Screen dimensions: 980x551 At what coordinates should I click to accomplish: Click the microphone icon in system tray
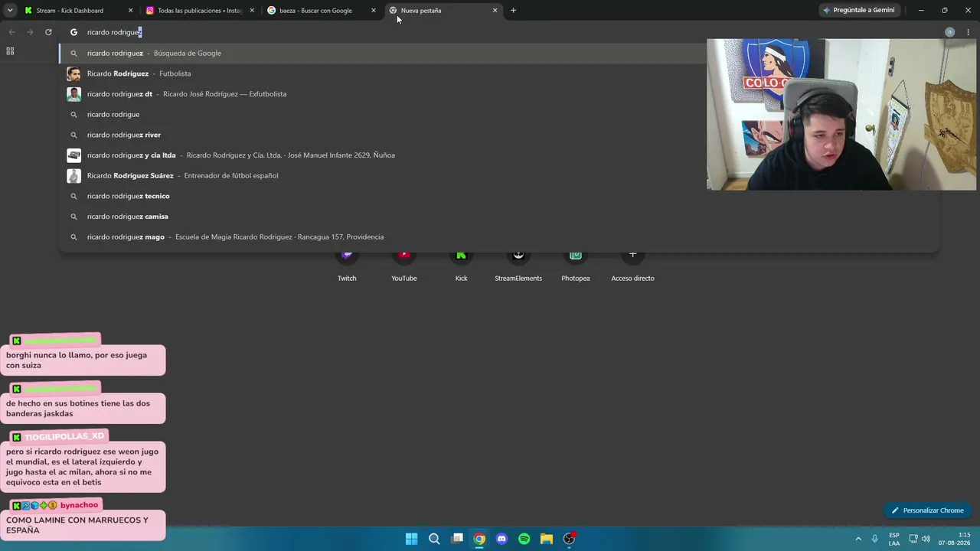[x=875, y=539]
